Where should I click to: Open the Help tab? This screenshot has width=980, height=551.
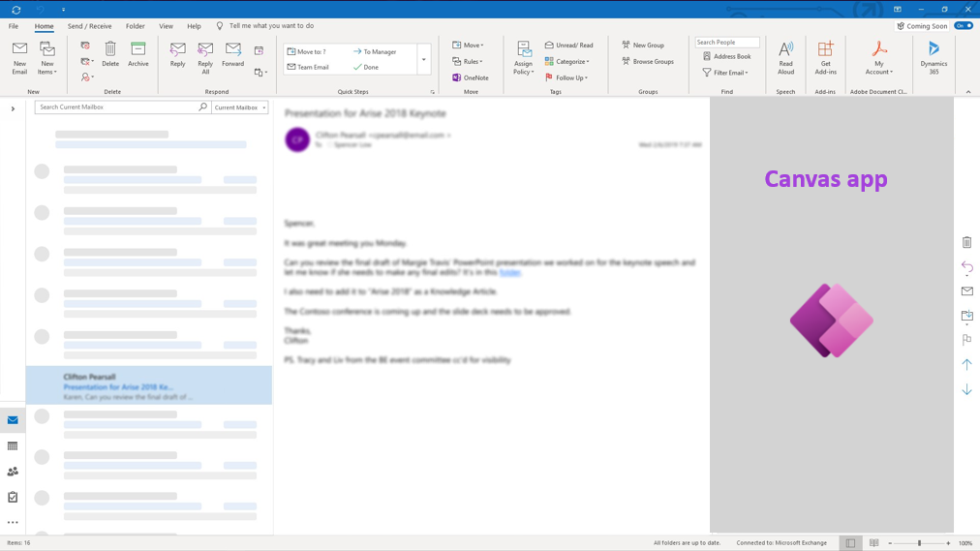tap(194, 26)
